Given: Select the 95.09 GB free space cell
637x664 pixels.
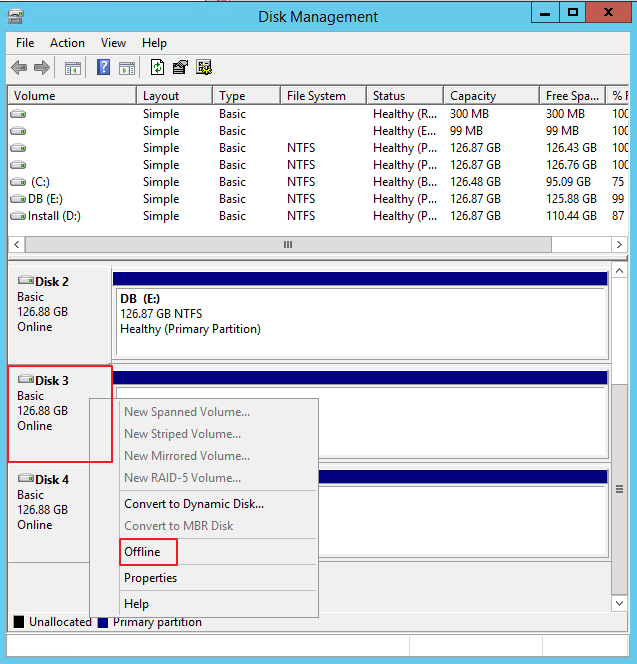Looking at the screenshot, I should point(568,182).
